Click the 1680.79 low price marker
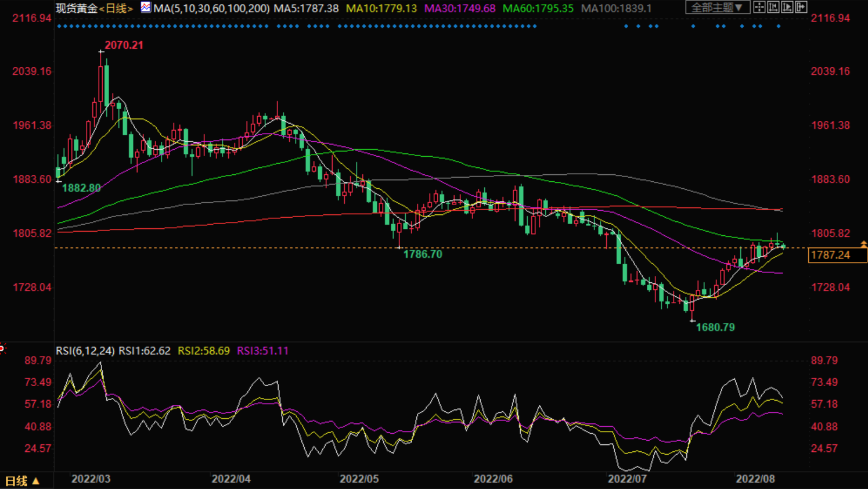868x489 pixels. pyautogui.click(x=715, y=328)
